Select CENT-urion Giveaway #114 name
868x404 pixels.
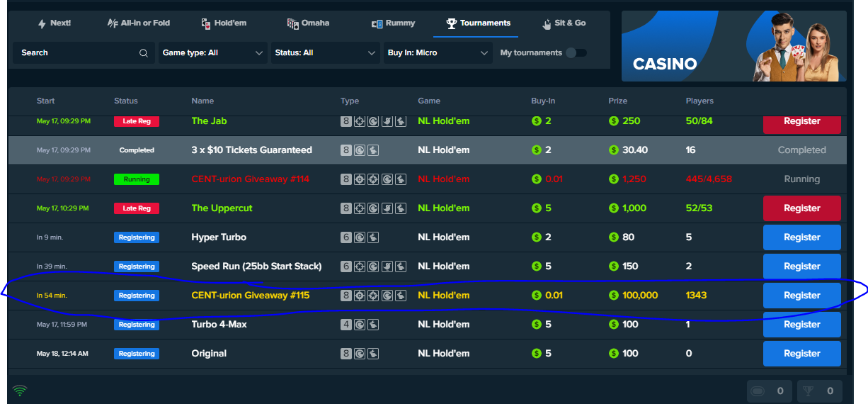pos(250,179)
